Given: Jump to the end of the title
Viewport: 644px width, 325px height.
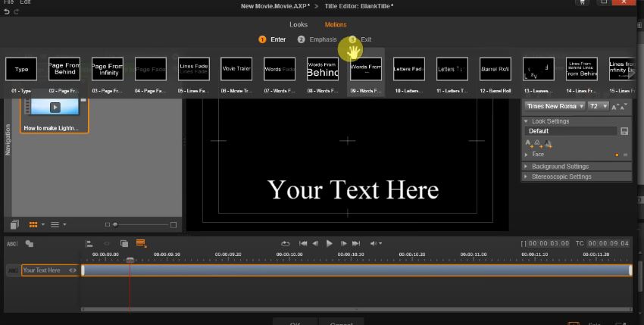Looking at the screenshot, I should [356, 244].
